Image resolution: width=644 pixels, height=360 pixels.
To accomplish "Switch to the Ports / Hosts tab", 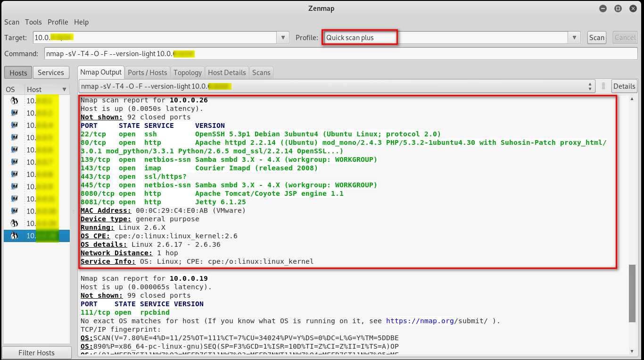I will click(x=148, y=73).
